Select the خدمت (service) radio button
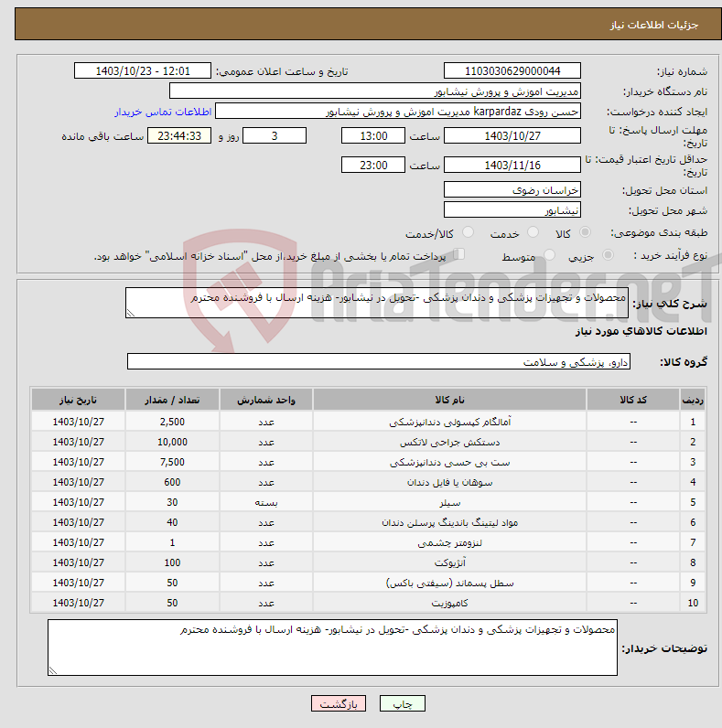 click(x=533, y=232)
